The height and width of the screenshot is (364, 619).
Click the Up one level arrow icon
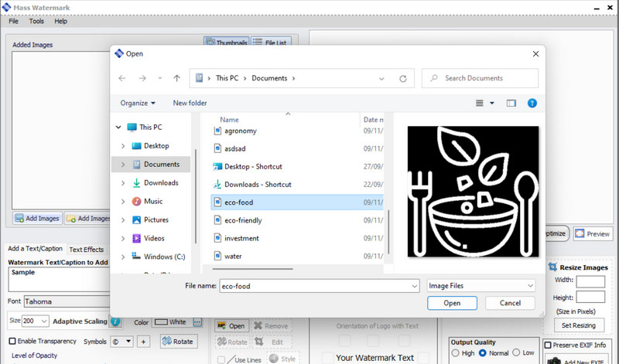(177, 78)
